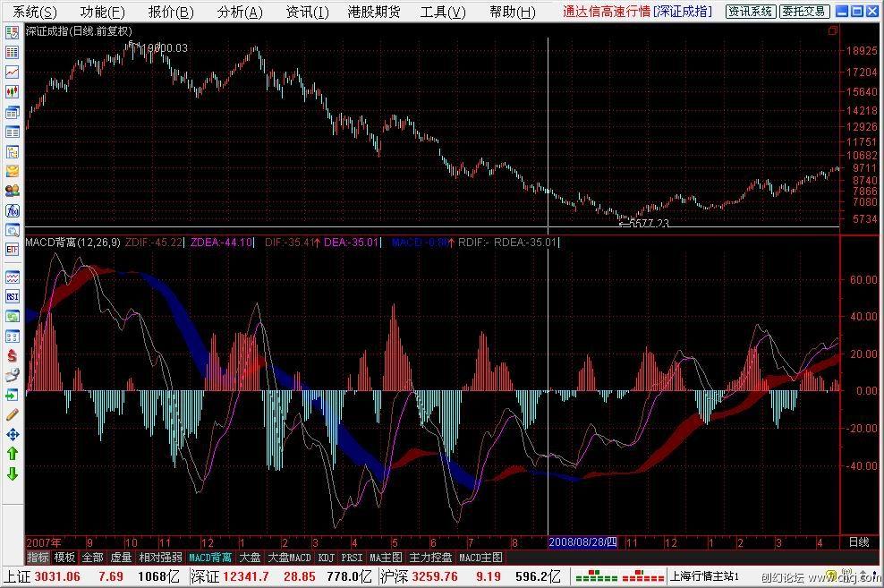Select the f(x) formula icon

tap(13, 210)
